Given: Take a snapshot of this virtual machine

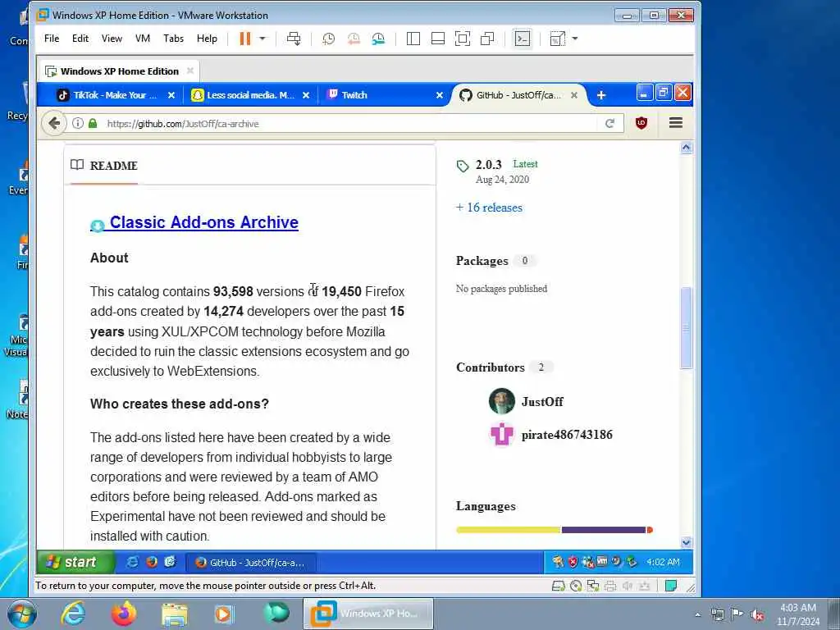Looking at the screenshot, I should click(x=328, y=39).
